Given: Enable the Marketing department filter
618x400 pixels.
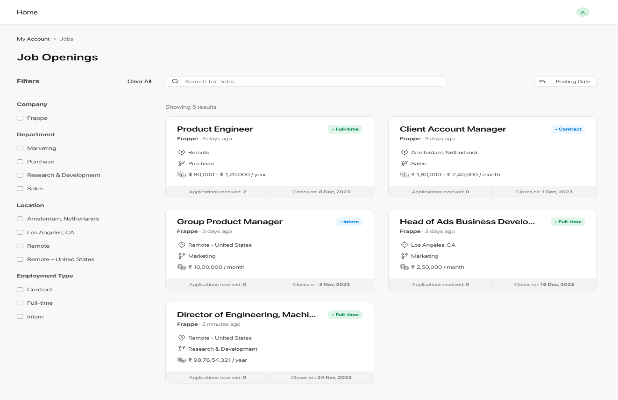Looking at the screenshot, I should (x=20, y=148).
